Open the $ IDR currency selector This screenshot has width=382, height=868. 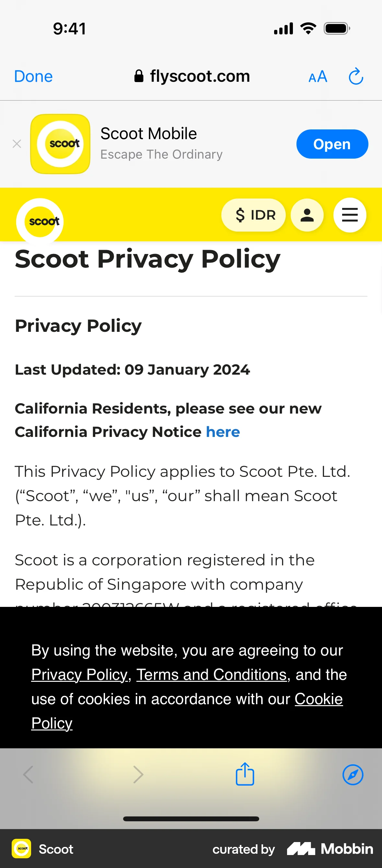[253, 215]
